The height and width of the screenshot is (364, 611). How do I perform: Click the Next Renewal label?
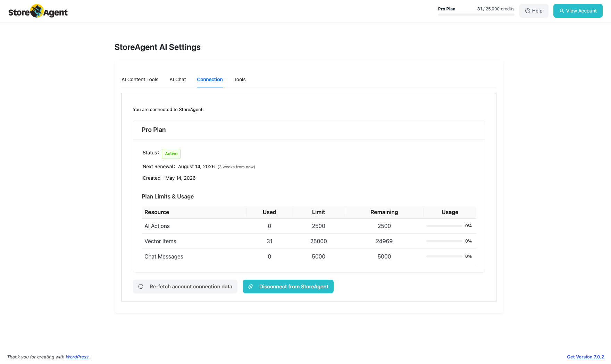159,167
